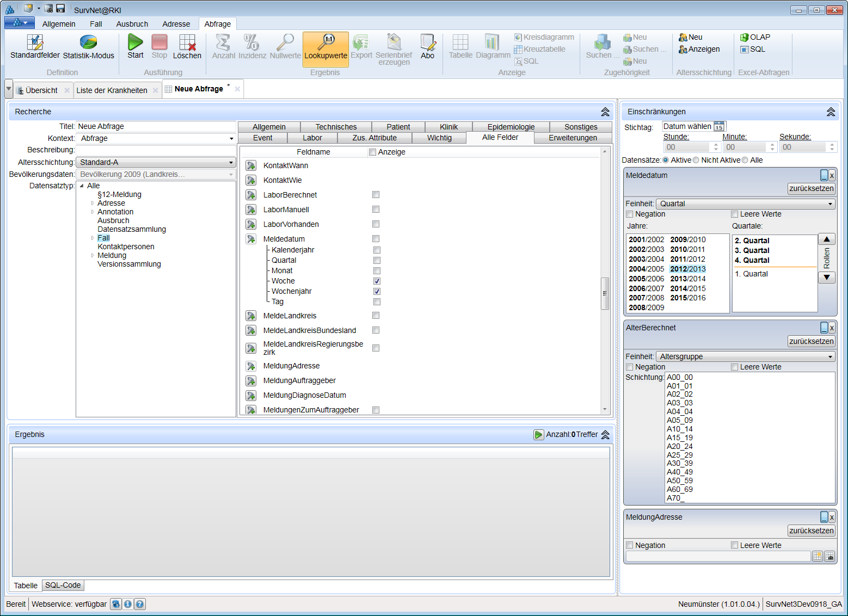848x616 pixels.
Task: Switch to the Ausbruch ribbon tab
Action: coord(132,24)
